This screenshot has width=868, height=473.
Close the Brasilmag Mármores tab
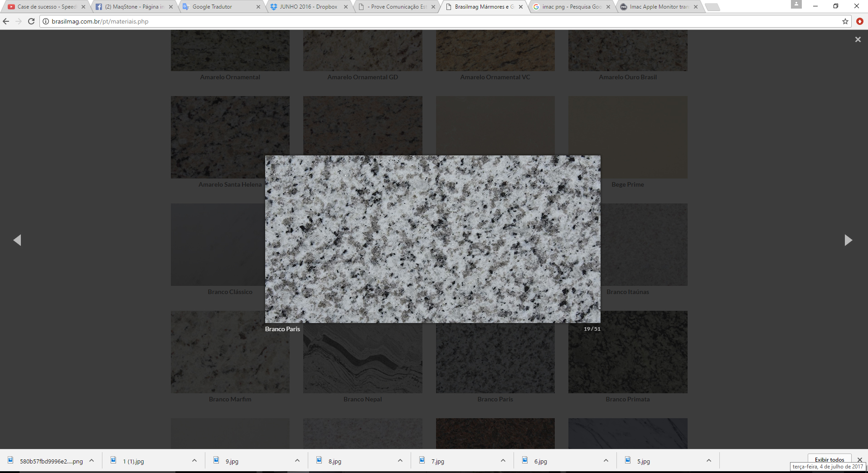pos(521,7)
